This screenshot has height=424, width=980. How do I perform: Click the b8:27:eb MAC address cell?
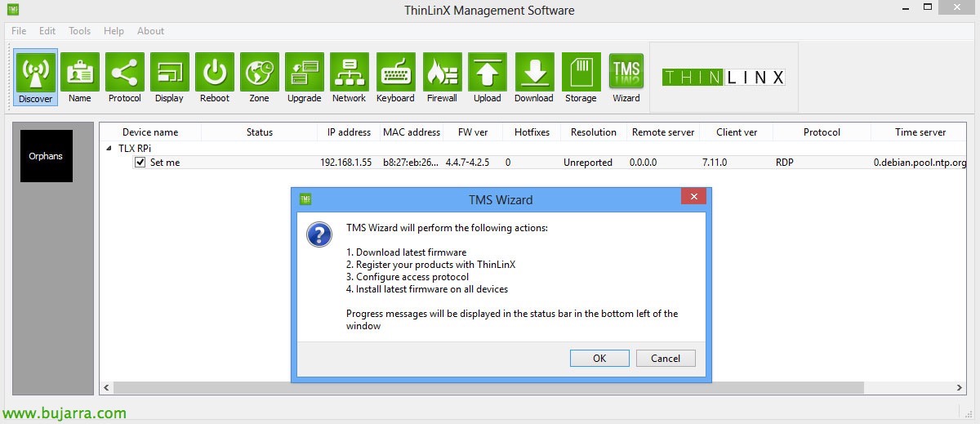pos(412,163)
